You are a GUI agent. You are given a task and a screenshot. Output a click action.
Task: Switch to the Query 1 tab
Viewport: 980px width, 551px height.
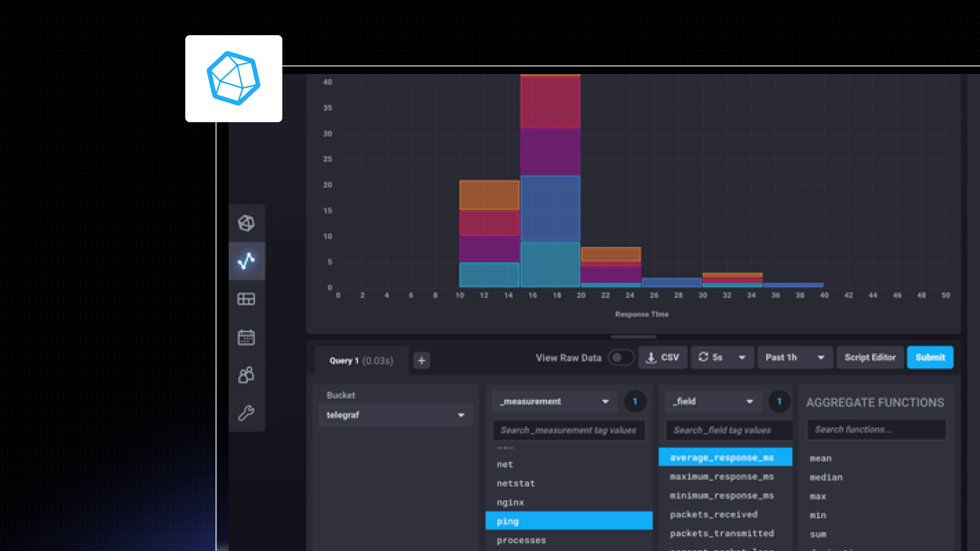tap(361, 361)
